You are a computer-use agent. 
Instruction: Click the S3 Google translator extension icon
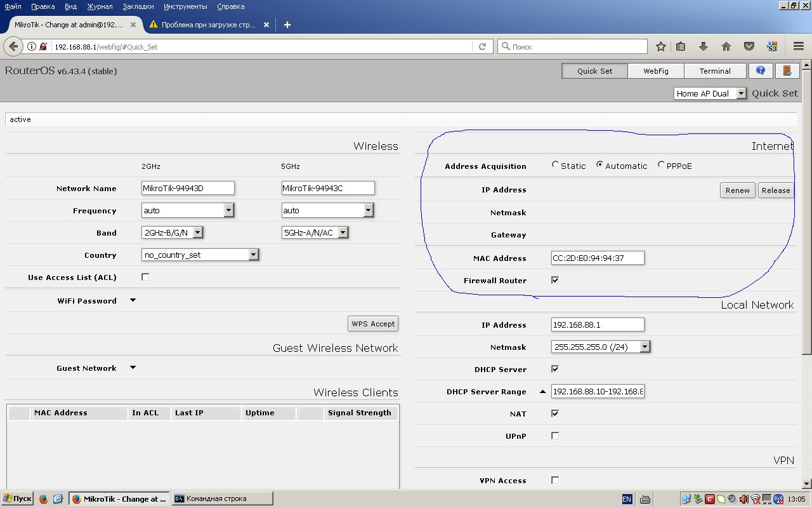pos(772,46)
